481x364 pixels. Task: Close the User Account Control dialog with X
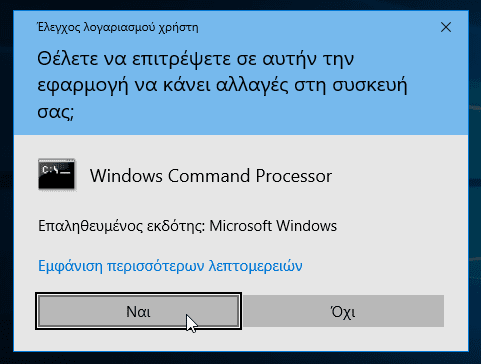coord(446,27)
